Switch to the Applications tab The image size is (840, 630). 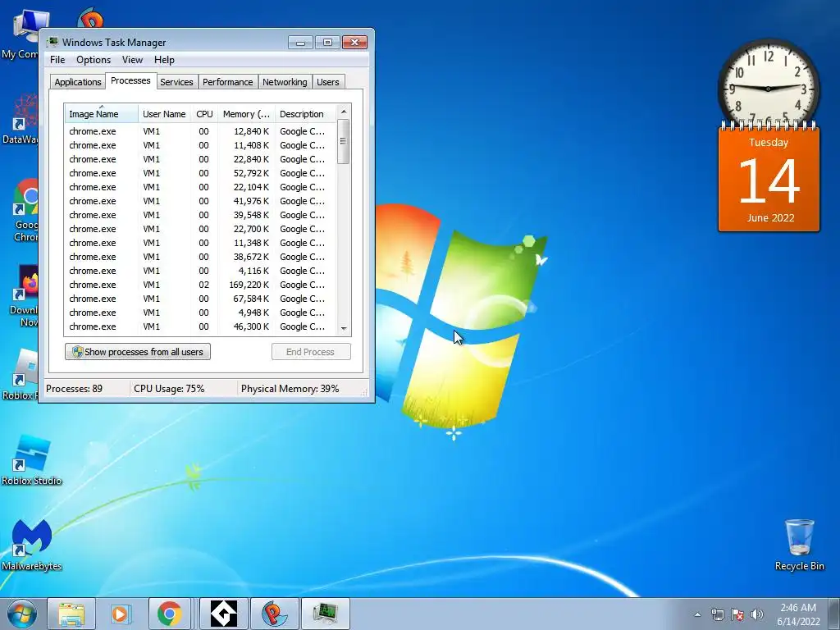[x=78, y=82]
